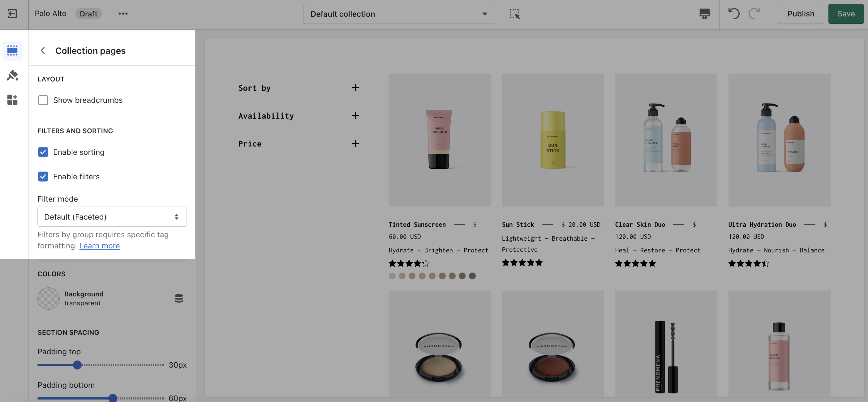
Task: Uncheck Enable sorting
Action: click(43, 152)
